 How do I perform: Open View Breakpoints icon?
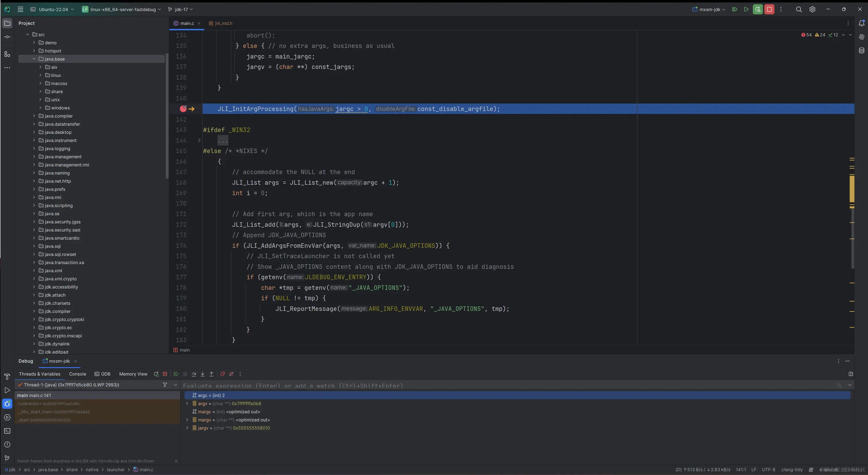[222, 374]
